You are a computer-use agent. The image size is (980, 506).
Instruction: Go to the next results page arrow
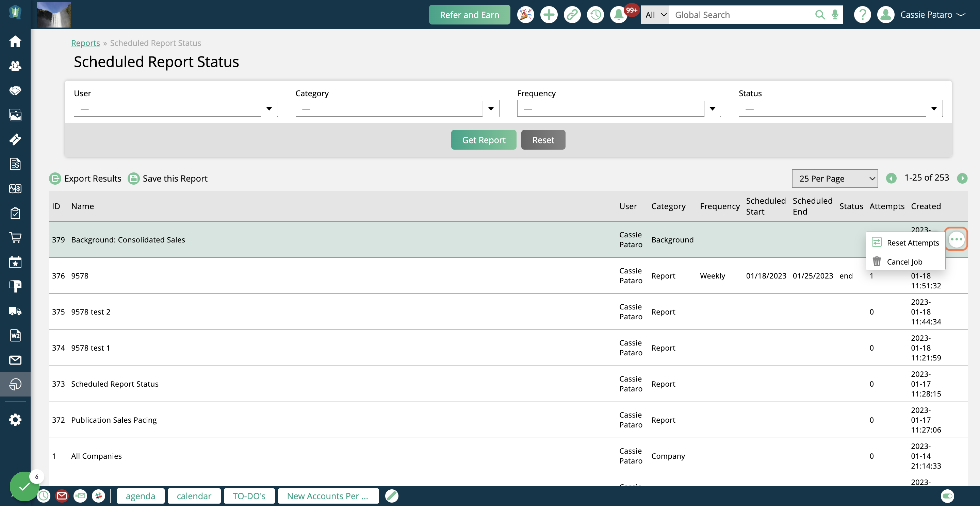962,178
